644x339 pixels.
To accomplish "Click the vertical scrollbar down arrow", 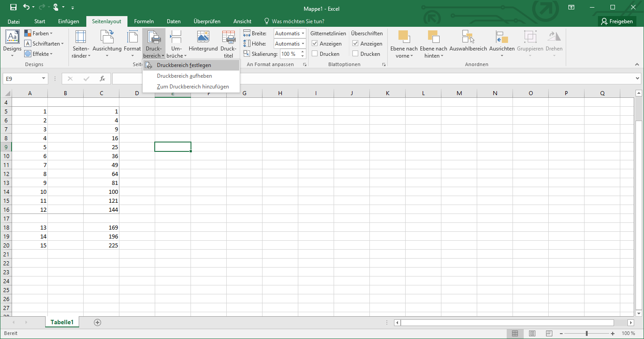I will (639, 313).
